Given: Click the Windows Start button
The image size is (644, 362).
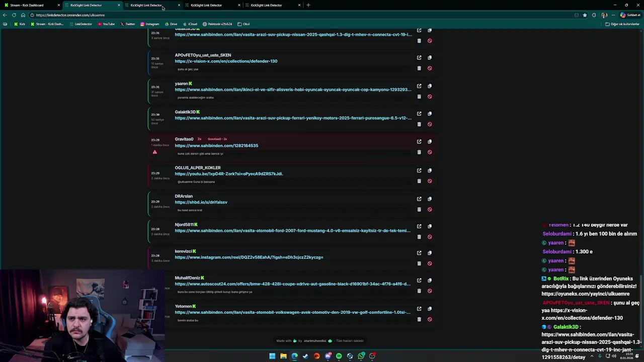Looking at the screenshot, I should point(272,356).
